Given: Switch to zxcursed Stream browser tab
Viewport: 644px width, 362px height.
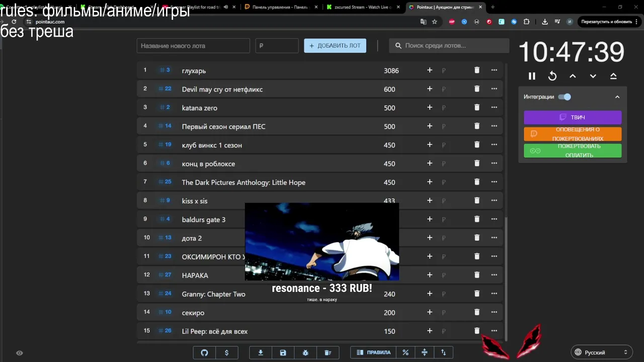Looking at the screenshot, I should pos(363,7).
